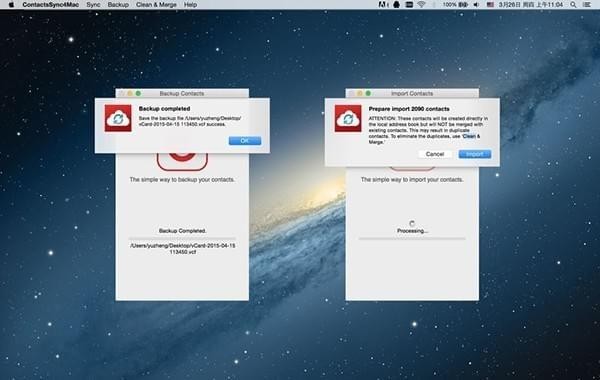Click Cancel in the import dialog
Image resolution: width=600 pixels, height=380 pixels.
tap(435, 154)
